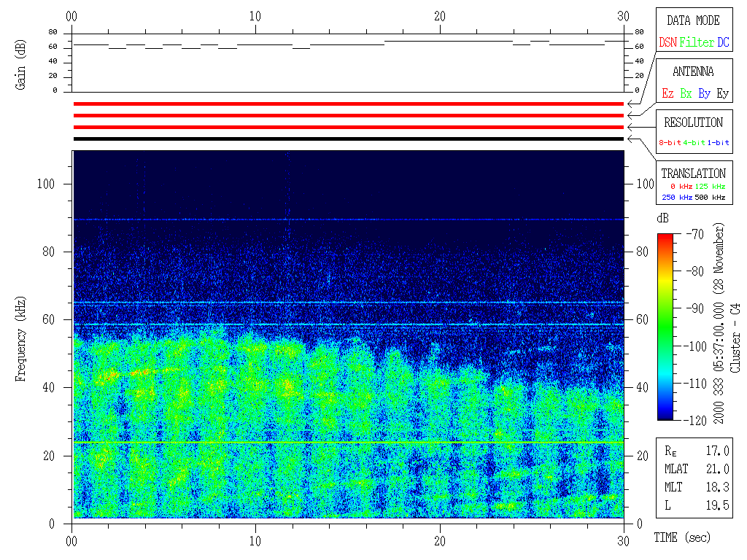
Task: Select the 125 kHz translation label
Action: point(711,187)
